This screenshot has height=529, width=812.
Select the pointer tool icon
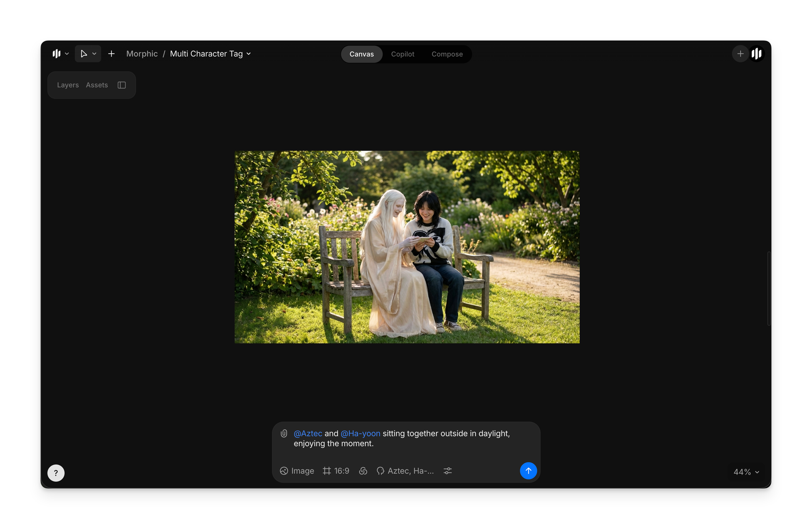[84, 54]
